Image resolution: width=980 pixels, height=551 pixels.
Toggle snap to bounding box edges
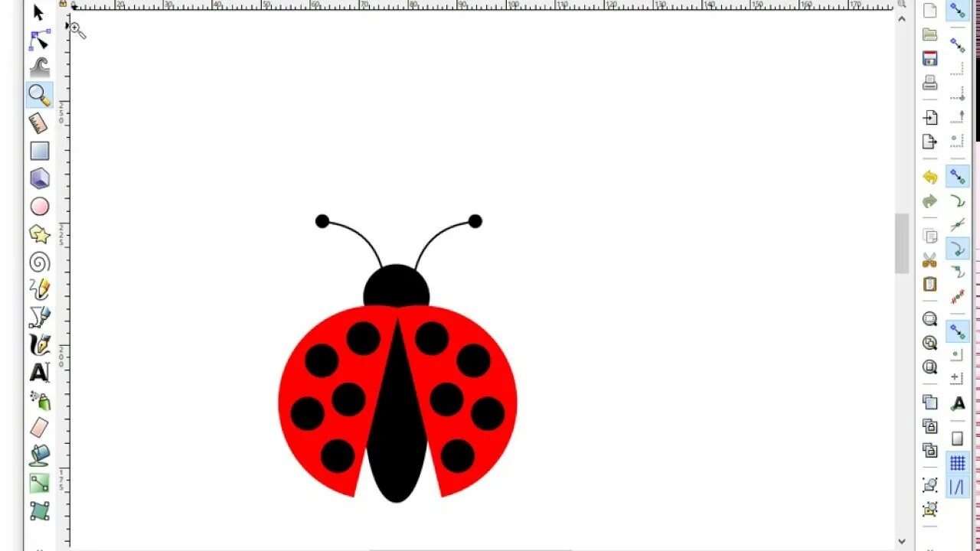[958, 70]
